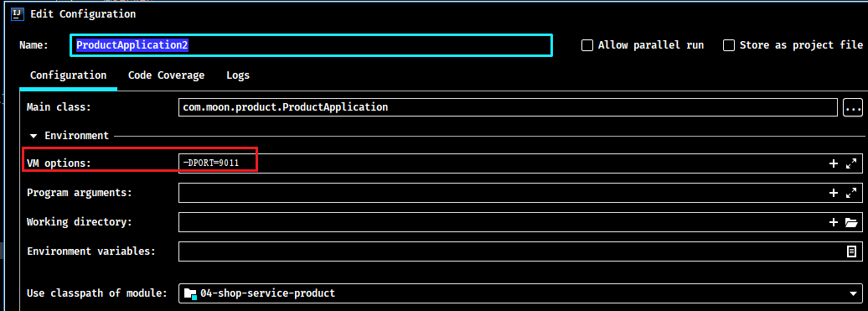The width and height of the screenshot is (868, 311).
Task: Click the IntelliJ IDEA logo icon
Action: click(18, 14)
